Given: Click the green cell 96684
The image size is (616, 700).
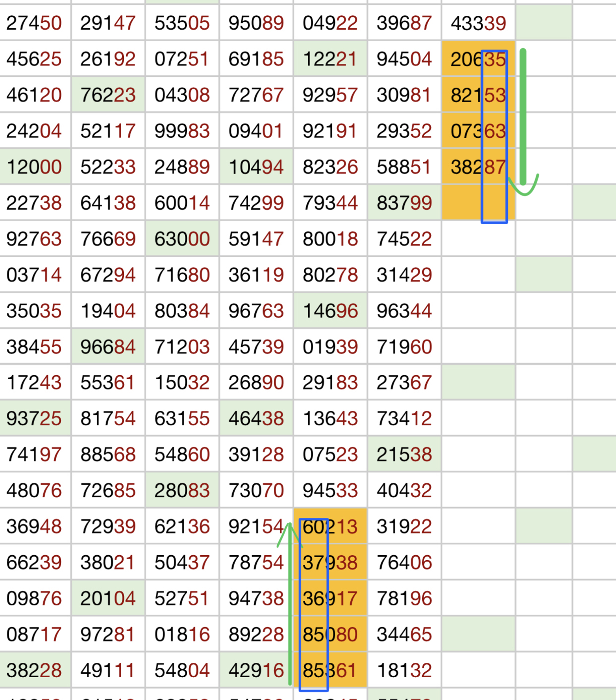Looking at the screenshot, I should pos(108,347).
